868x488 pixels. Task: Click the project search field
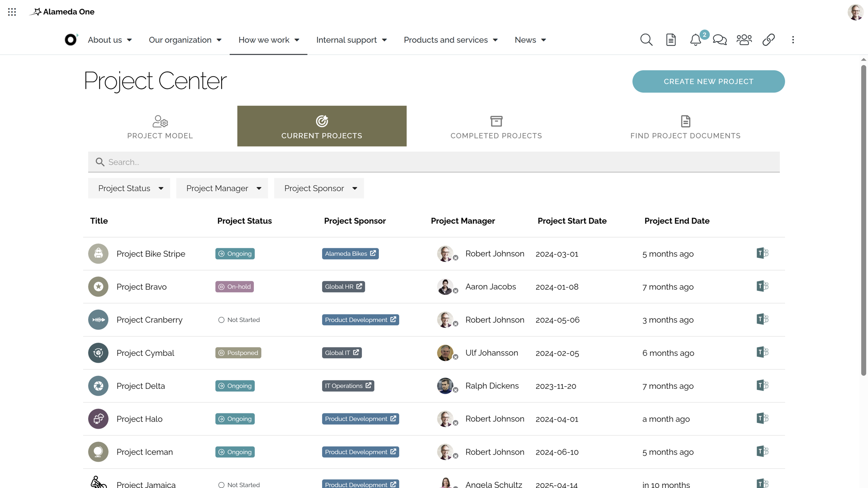click(x=434, y=162)
